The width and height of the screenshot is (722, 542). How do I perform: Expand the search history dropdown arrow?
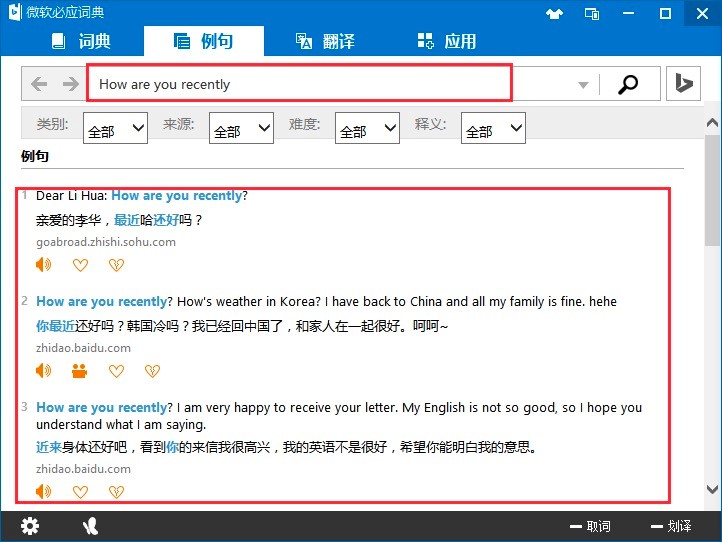tap(583, 85)
